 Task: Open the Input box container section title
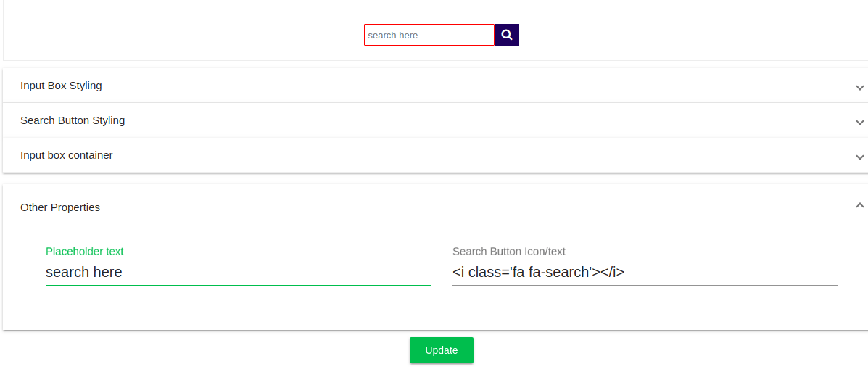click(66, 155)
